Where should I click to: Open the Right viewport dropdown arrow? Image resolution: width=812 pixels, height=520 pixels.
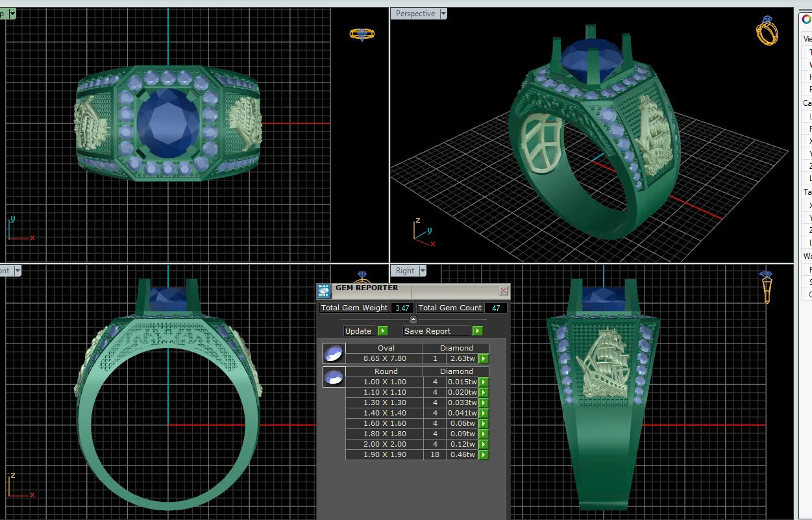pos(423,271)
